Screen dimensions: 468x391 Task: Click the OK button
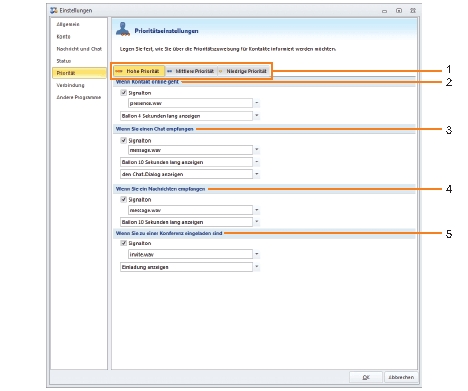click(366, 377)
